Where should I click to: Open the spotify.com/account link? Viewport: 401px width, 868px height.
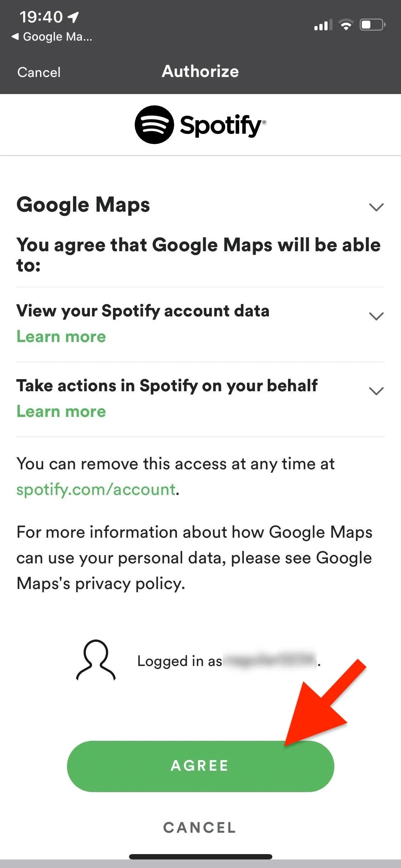(96, 490)
